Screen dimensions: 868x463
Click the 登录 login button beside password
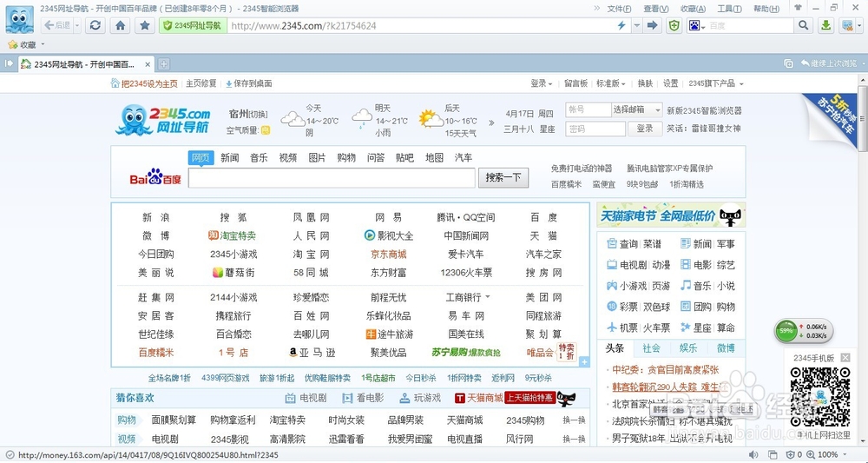[645, 129]
